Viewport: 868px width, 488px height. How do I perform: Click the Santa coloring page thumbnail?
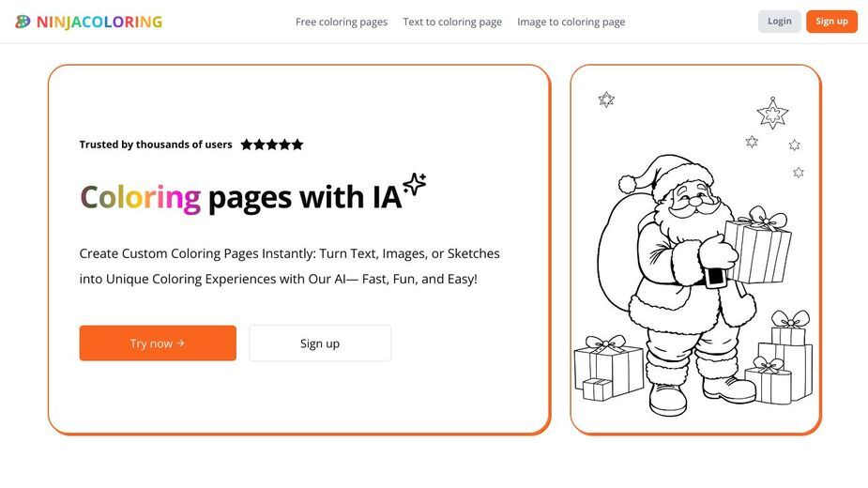[695, 250]
